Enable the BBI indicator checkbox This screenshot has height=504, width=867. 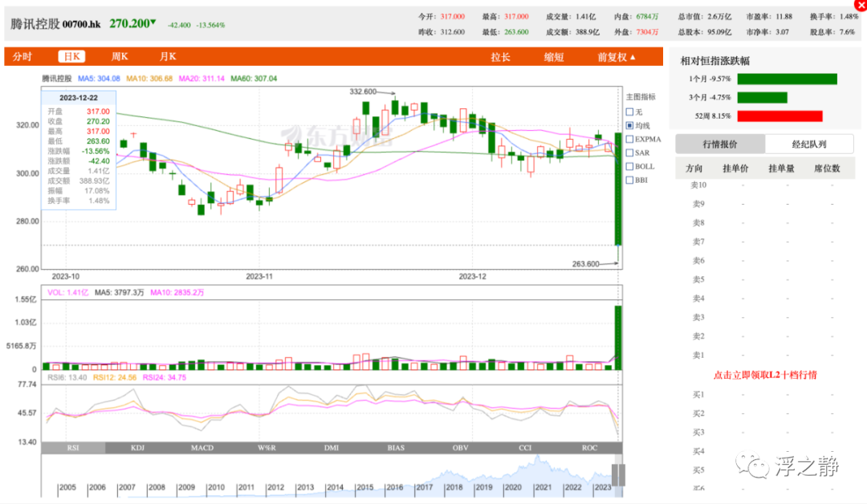point(629,180)
